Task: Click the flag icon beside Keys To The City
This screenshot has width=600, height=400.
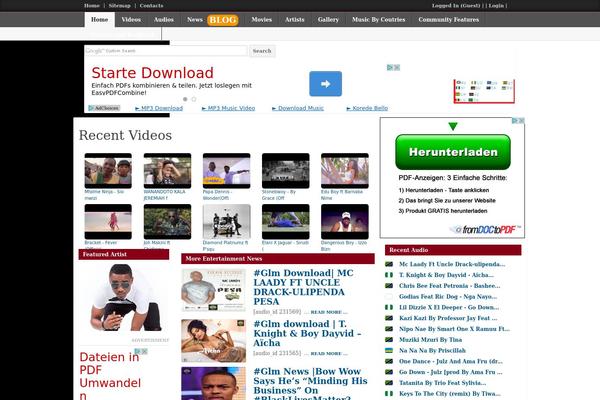Action: [x=389, y=393]
